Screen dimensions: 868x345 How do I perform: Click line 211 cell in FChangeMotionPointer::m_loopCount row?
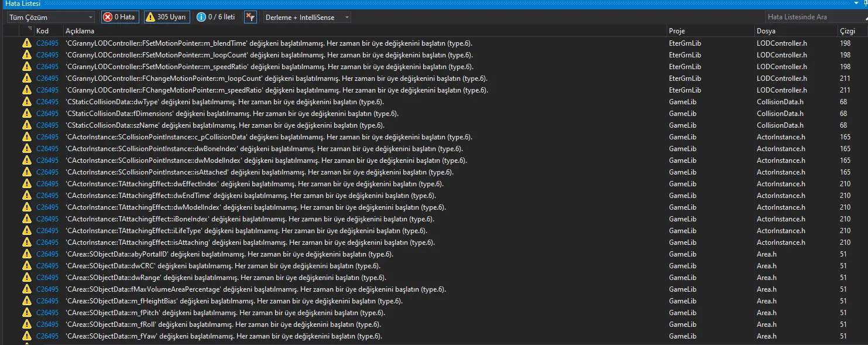(845, 78)
